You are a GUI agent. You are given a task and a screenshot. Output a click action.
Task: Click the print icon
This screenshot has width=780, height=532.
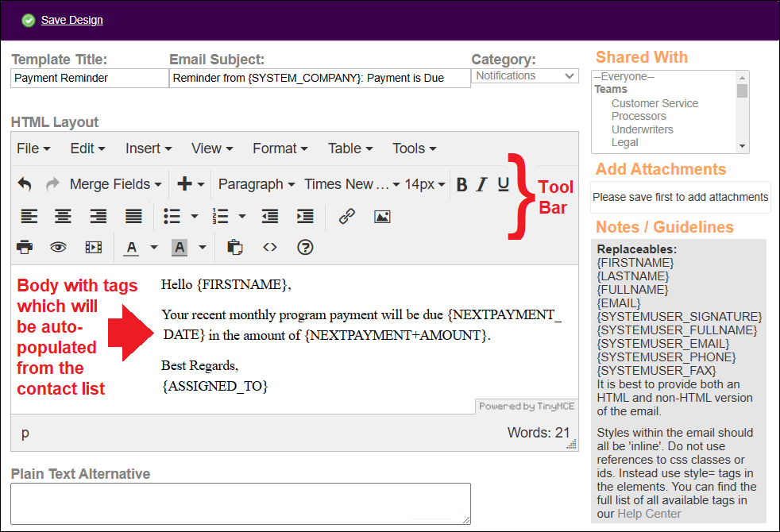(25, 247)
